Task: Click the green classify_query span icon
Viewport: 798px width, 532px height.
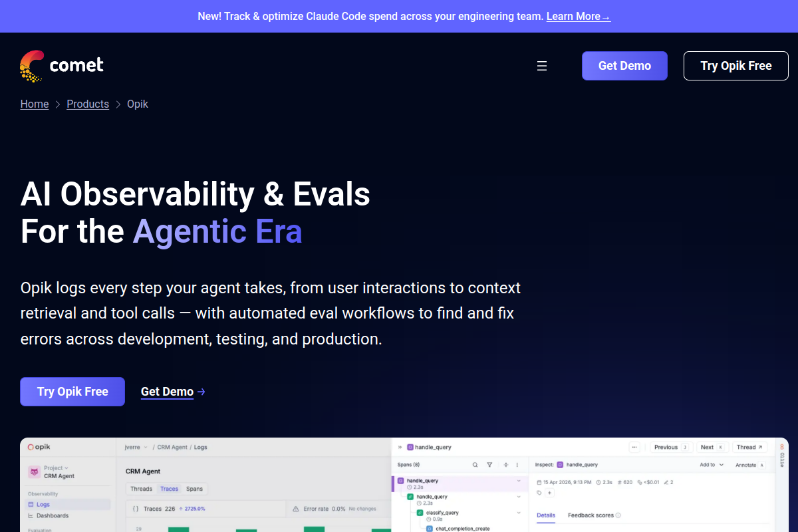Action: pos(420,513)
